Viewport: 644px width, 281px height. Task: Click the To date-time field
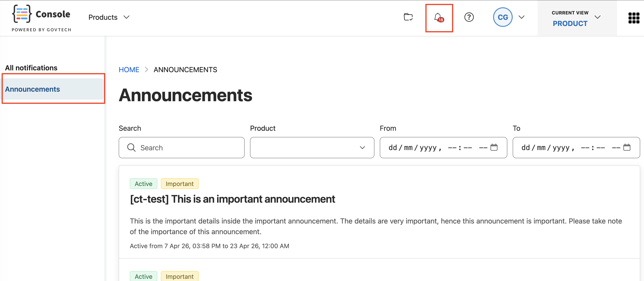click(576, 147)
